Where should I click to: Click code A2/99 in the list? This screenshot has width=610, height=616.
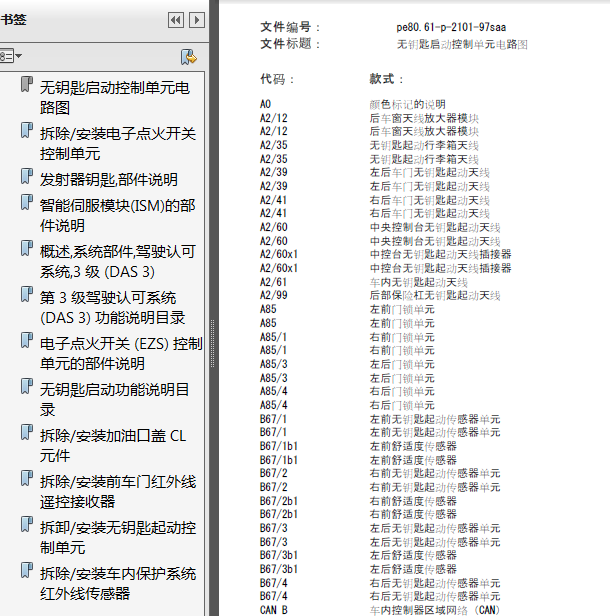click(x=273, y=295)
